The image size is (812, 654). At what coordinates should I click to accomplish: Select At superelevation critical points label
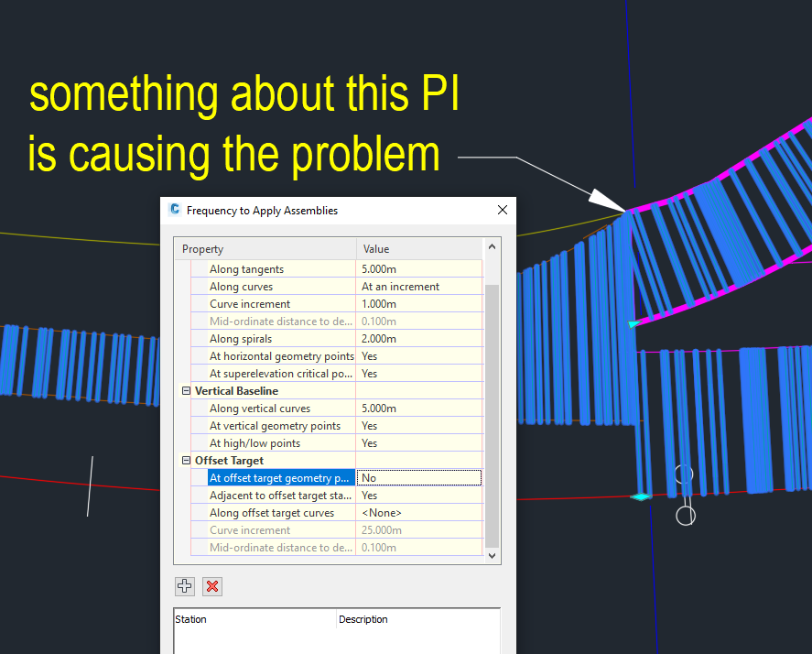tap(281, 374)
